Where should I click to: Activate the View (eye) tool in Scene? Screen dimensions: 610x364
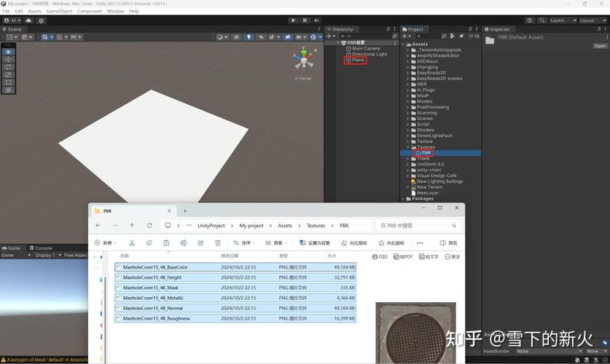point(8,52)
